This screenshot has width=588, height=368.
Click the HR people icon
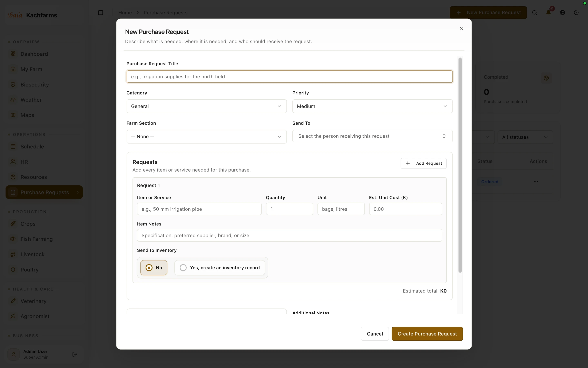click(x=13, y=162)
